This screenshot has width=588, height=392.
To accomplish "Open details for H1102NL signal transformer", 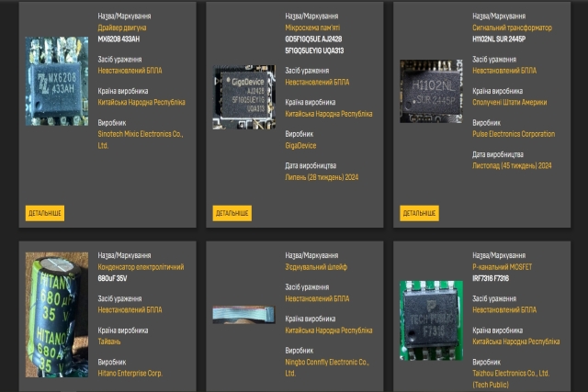I will click(x=419, y=213).
